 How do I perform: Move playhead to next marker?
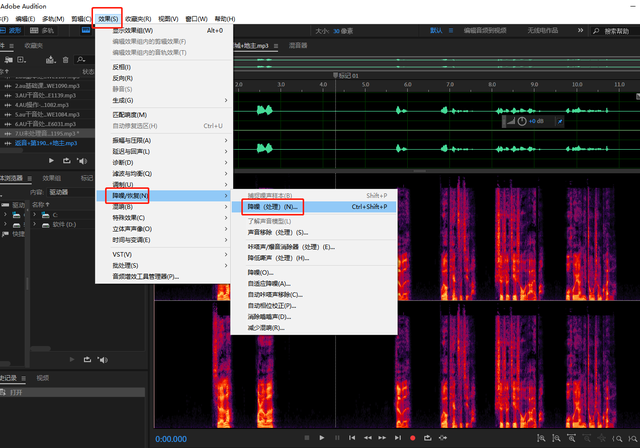(398, 437)
